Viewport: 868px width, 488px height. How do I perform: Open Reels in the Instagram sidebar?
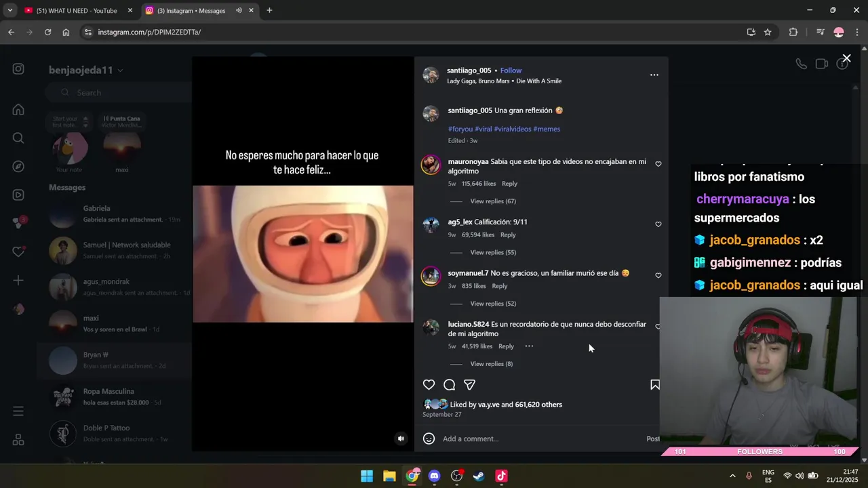click(x=18, y=195)
